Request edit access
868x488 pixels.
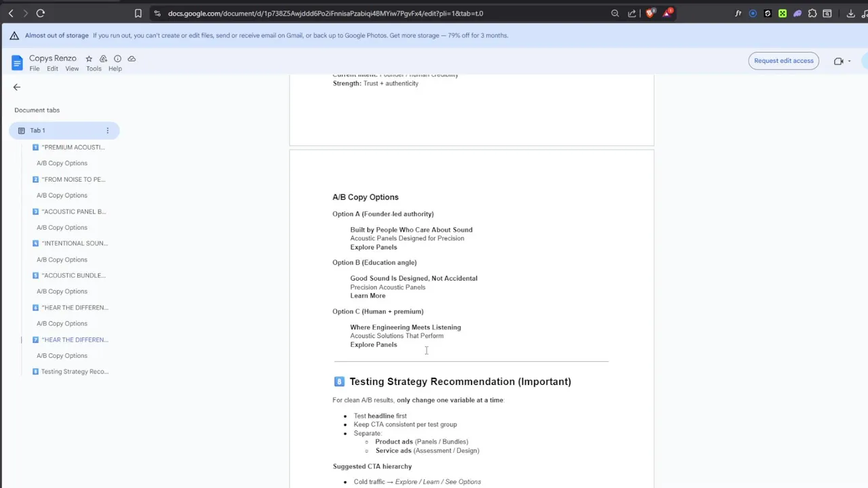(783, 60)
